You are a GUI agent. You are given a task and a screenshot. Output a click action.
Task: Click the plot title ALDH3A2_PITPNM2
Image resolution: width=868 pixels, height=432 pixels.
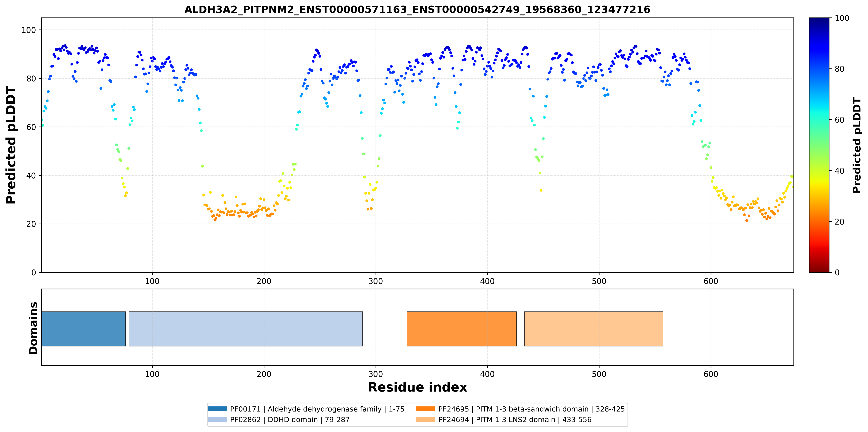coord(417,9)
